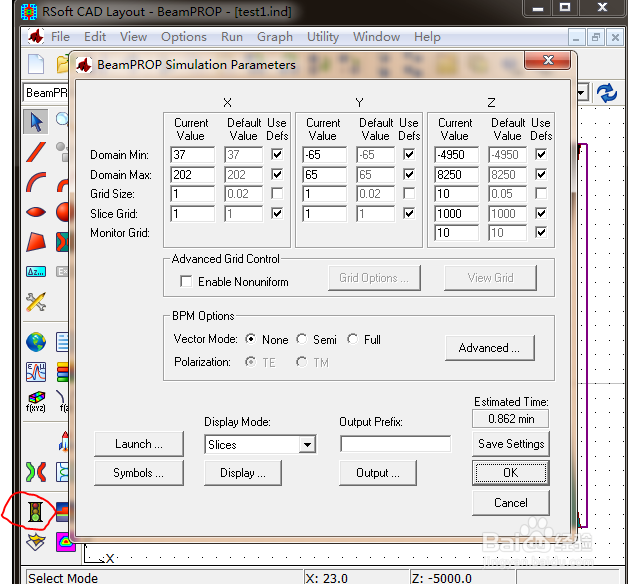Image resolution: width=628 pixels, height=584 pixels.
Task: Toggle Y Domain Max Use Defs checkbox
Action: click(x=409, y=174)
